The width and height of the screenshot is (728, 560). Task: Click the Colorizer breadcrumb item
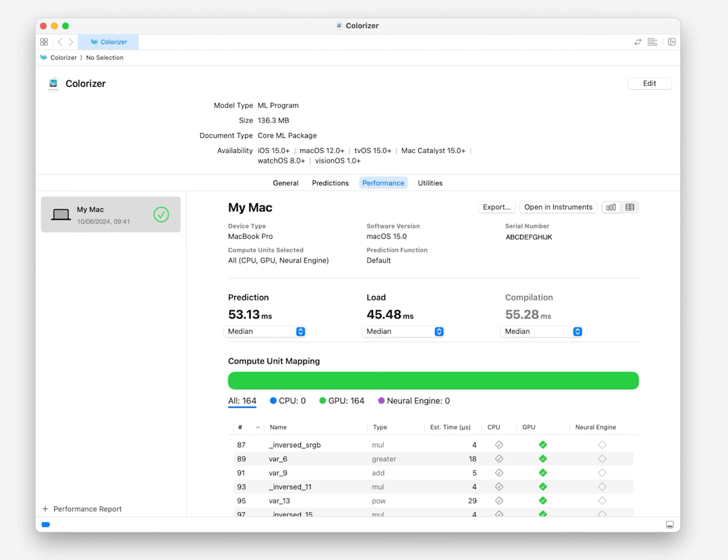click(x=59, y=58)
